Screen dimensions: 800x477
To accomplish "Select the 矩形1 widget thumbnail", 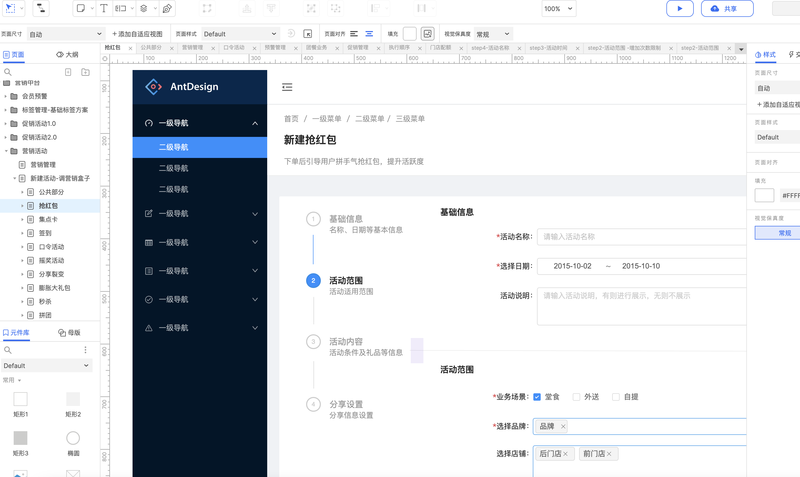I will [x=20, y=399].
